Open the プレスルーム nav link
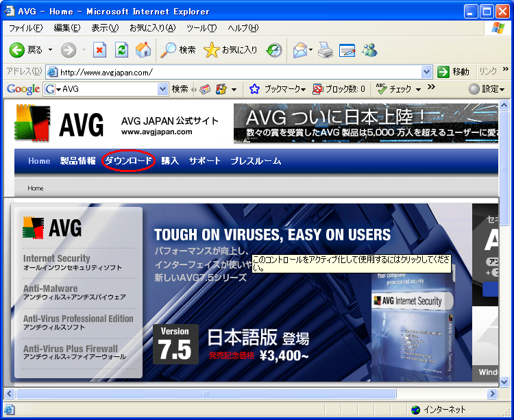 (256, 161)
